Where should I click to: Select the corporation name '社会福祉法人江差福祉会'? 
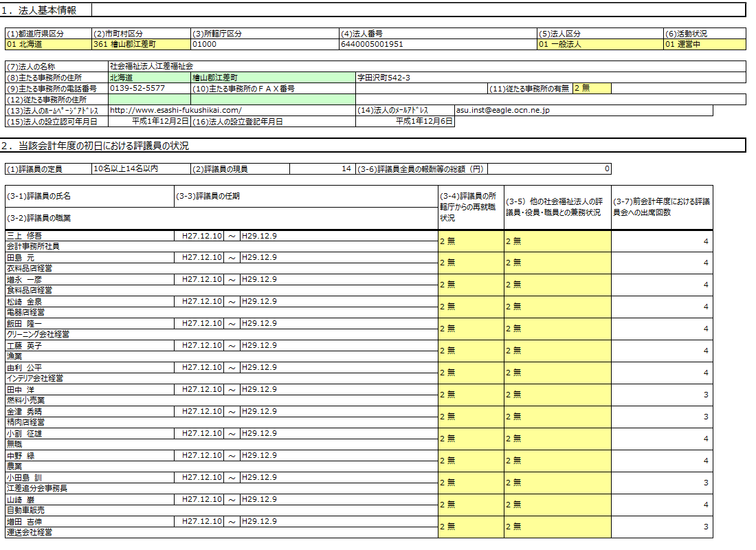(x=427, y=66)
